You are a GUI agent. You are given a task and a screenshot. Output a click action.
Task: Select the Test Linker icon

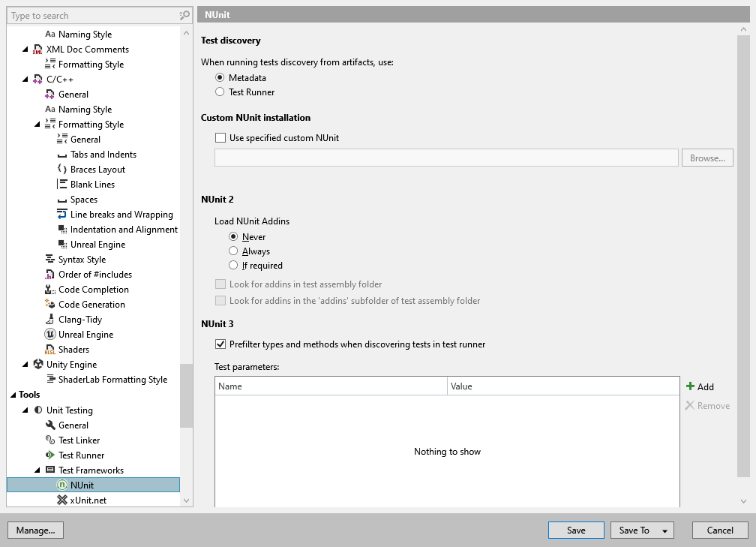pyautogui.click(x=49, y=440)
